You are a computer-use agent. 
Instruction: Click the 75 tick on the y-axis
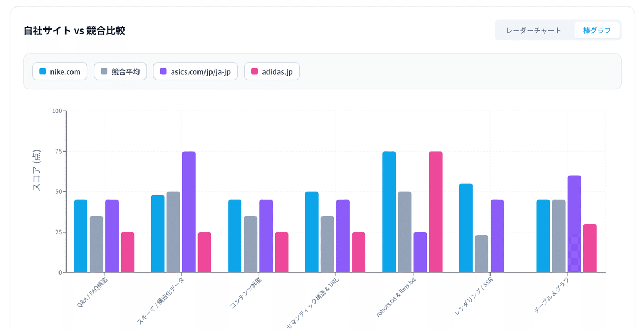[x=58, y=152]
